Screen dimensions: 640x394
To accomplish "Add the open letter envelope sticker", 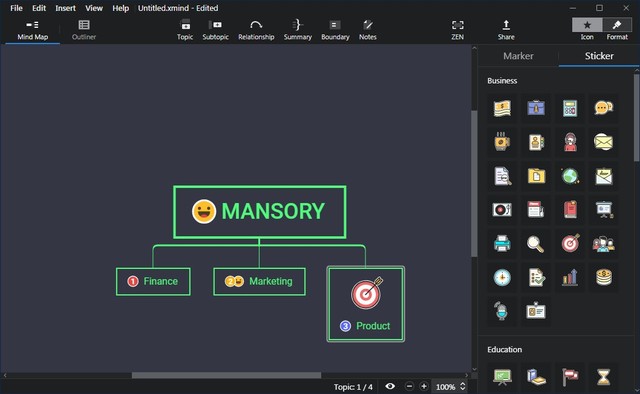I will [x=604, y=176].
